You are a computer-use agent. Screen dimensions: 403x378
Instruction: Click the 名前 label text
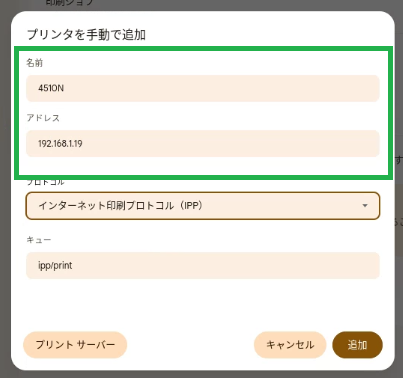click(35, 63)
